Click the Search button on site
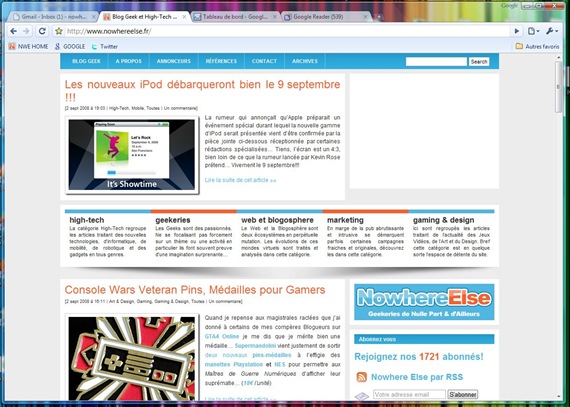Screen dimensions: 570x407 click(x=479, y=62)
